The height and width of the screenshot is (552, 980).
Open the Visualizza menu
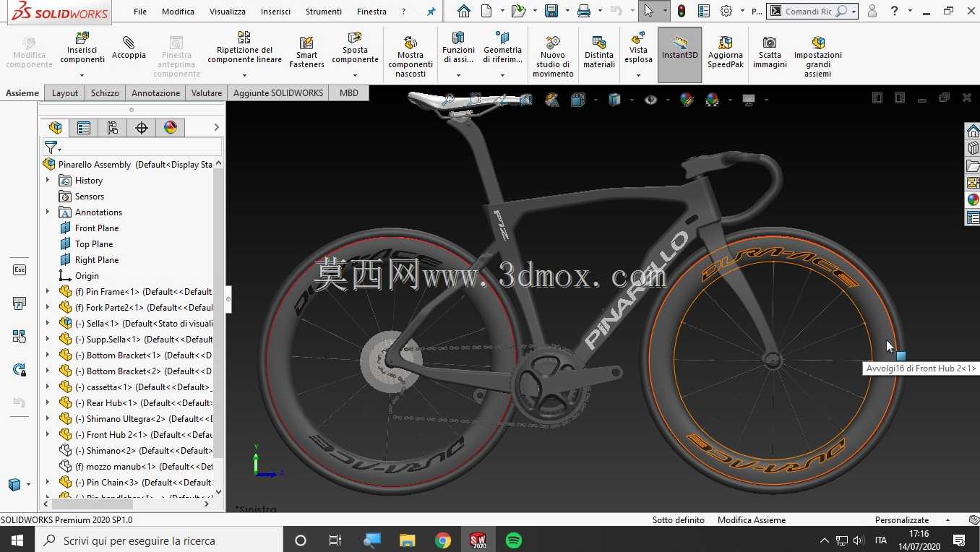(228, 12)
